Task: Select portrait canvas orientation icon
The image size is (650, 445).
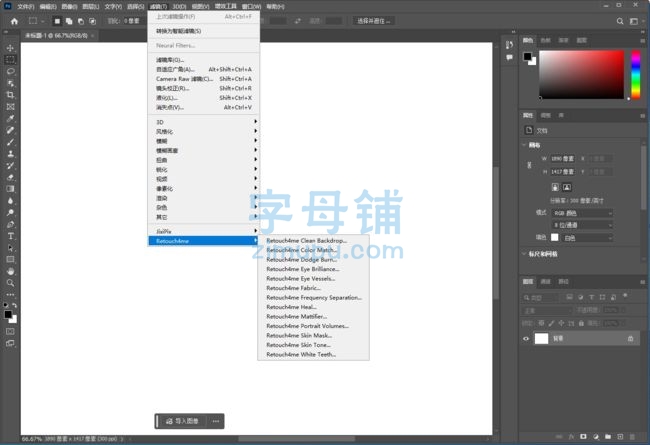Action: coord(555,187)
